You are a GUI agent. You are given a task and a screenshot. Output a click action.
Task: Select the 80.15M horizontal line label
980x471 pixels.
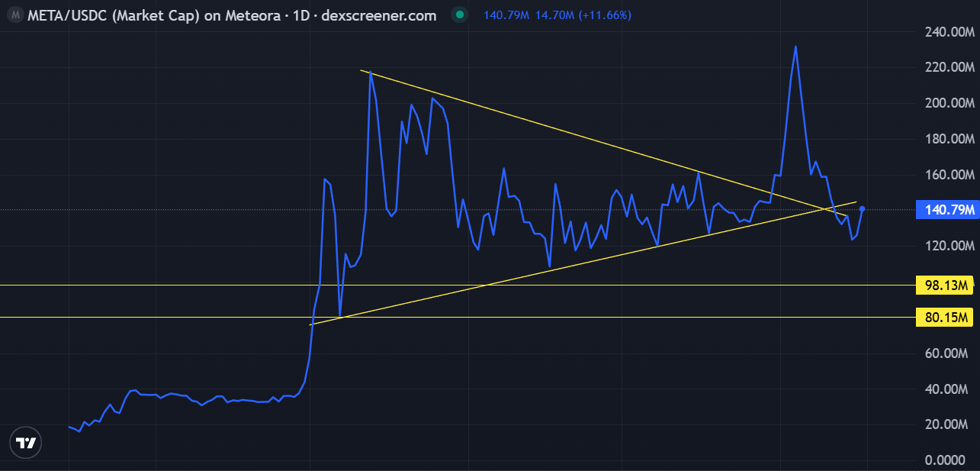(x=945, y=317)
